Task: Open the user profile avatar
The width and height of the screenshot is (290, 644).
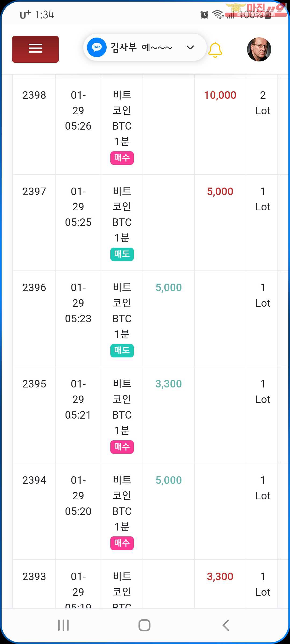Action: [259, 49]
